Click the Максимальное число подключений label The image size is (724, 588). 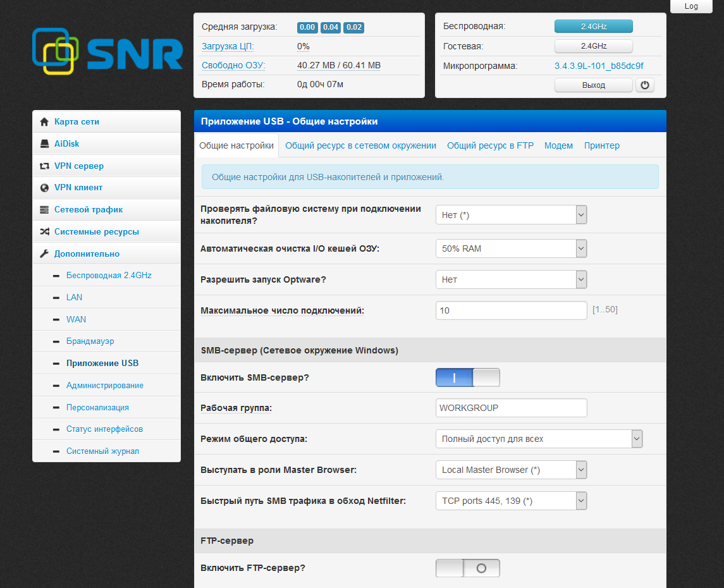tap(282, 310)
